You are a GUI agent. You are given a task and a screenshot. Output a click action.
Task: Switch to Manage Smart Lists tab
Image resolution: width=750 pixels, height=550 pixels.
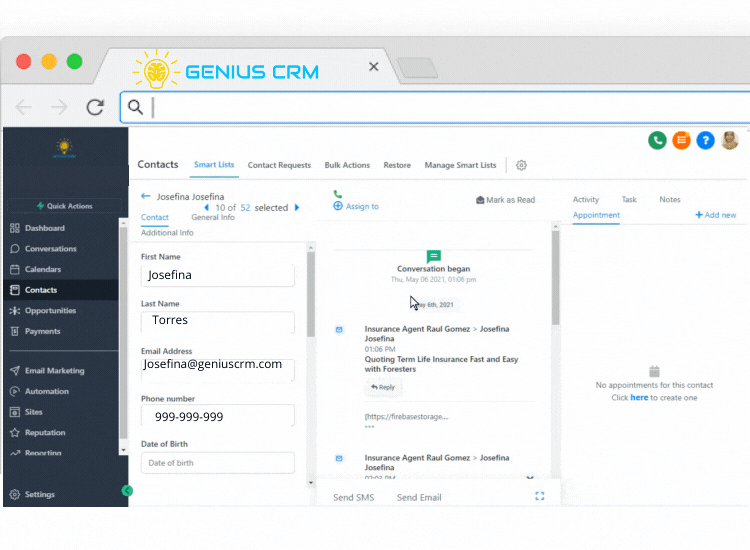460,165
